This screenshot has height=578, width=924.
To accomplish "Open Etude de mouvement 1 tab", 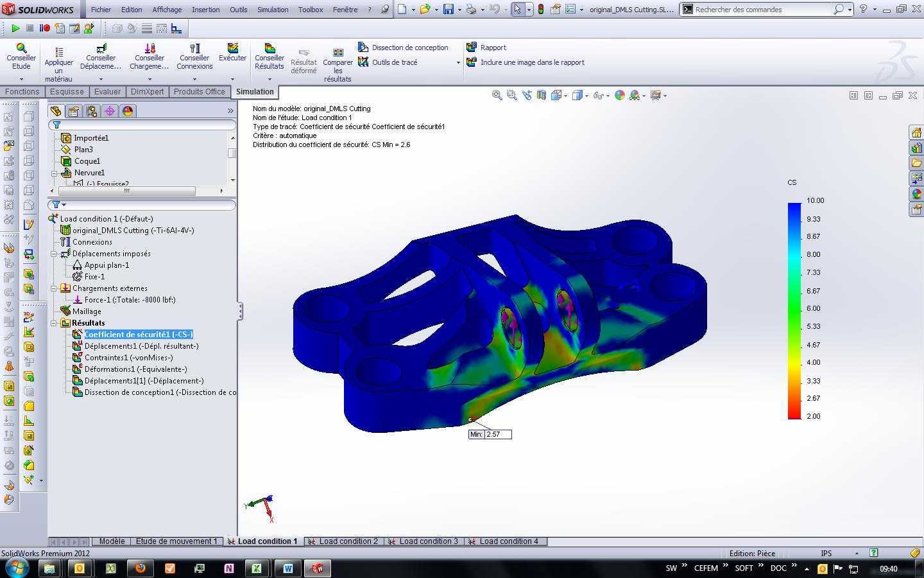I will tap(176, 541).
